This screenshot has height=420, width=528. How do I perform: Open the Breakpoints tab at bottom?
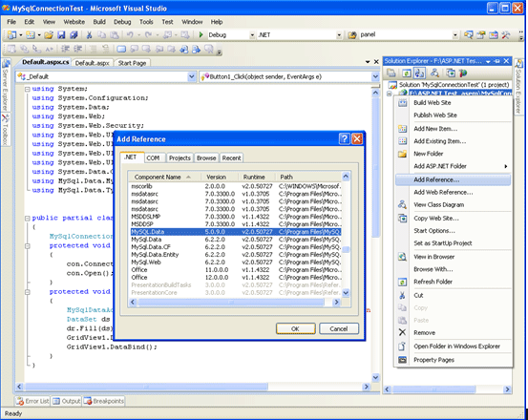(104, 401)
